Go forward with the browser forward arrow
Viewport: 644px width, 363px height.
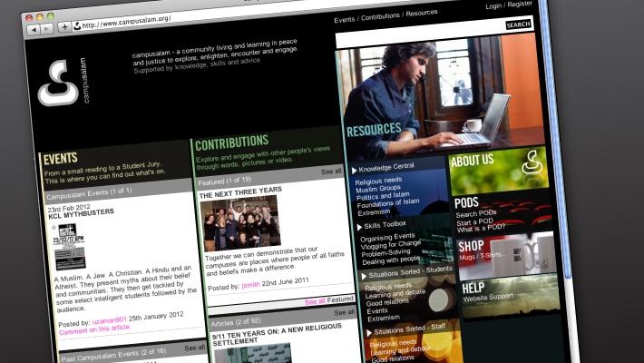coord(47,29)
